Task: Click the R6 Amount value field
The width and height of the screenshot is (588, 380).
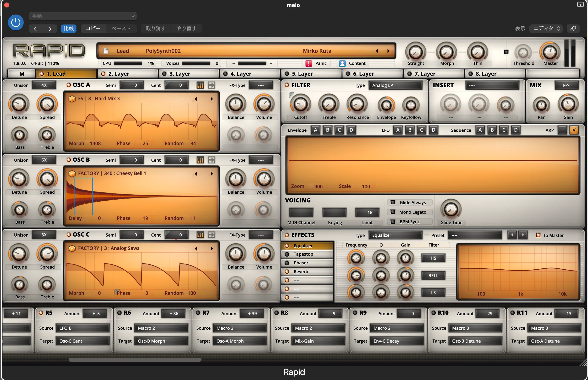Action: (x=174, y=314)
